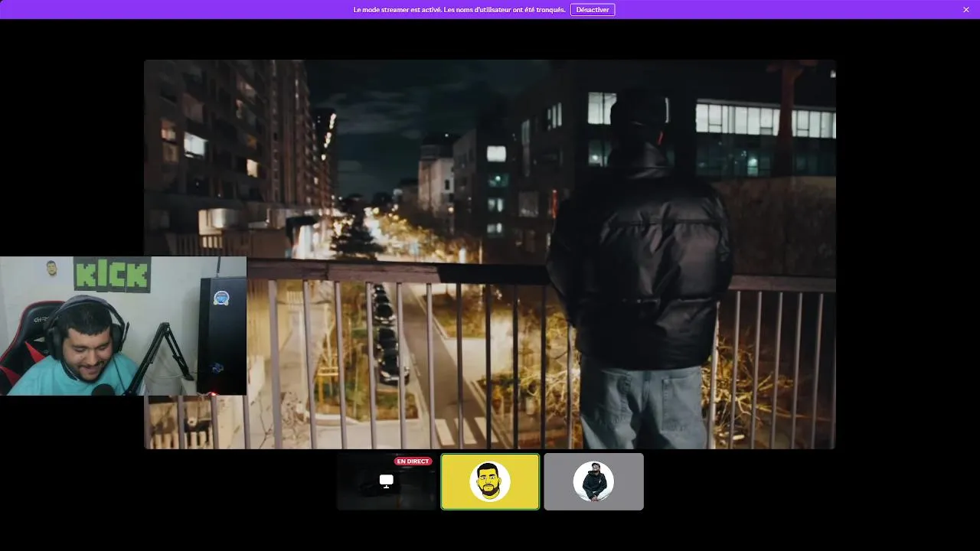980x551 pixels.
Task: Select the gray participant avatar tile
Action: tap(594, 481)
